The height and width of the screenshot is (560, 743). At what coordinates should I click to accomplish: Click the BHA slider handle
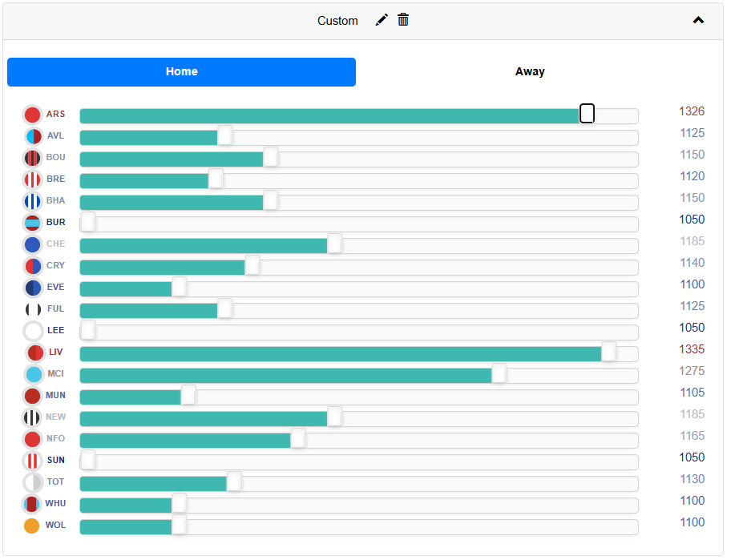(x=271, y=200)
